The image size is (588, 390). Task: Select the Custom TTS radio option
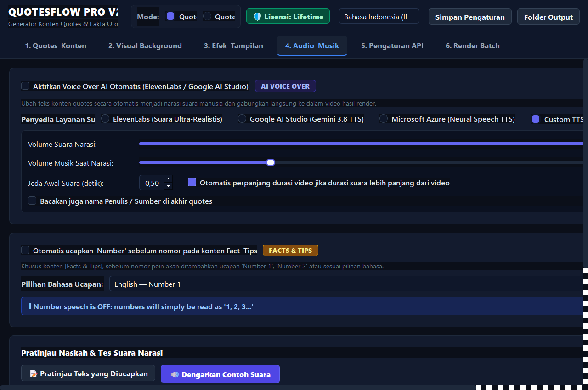click(x=536, y=119)
